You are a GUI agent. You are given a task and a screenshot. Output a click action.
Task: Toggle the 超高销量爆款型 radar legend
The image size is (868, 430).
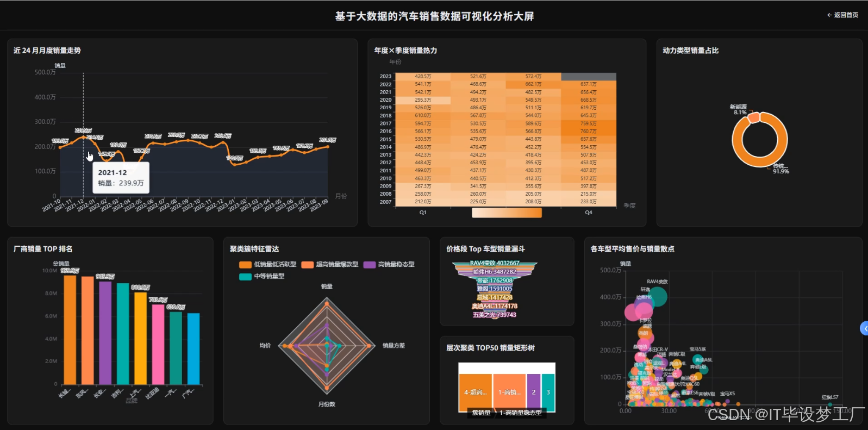pyautogui.click(x=330, y=264)
